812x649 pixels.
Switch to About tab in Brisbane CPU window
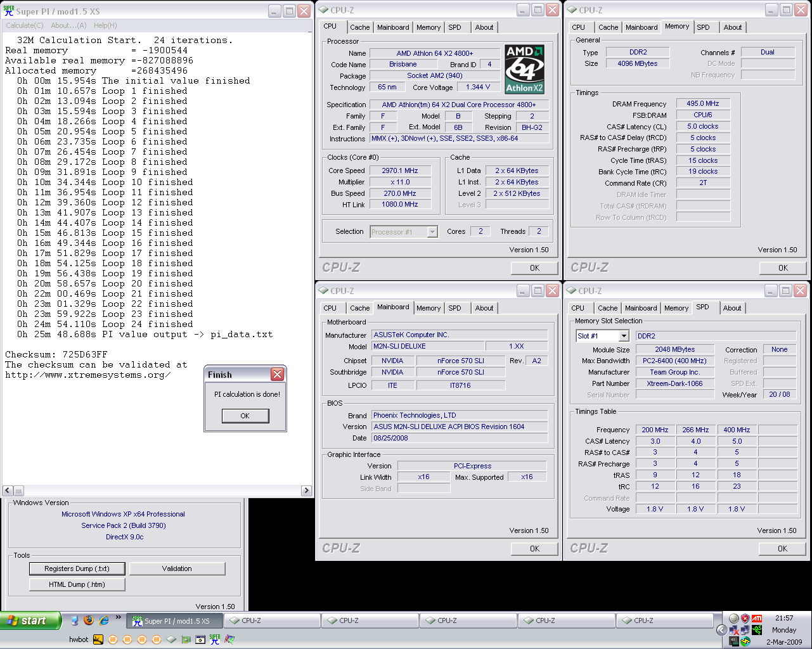[x=484, y=27]
